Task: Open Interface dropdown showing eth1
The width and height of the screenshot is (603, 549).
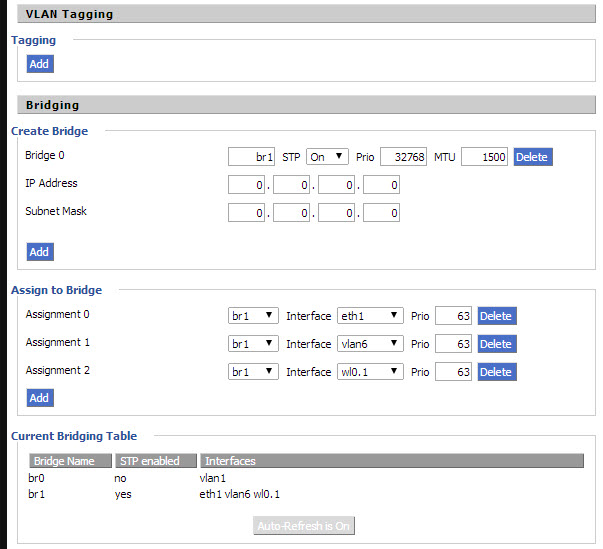Action: coord(370,316)
